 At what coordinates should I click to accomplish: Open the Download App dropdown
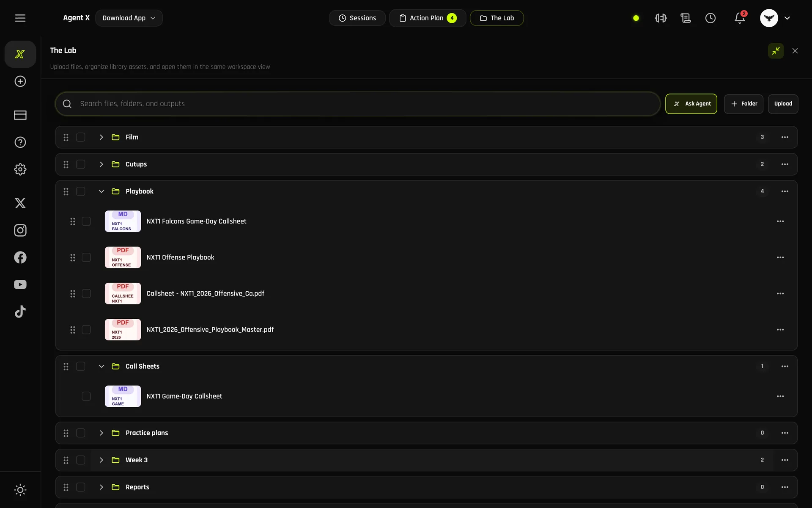(129, 18)
